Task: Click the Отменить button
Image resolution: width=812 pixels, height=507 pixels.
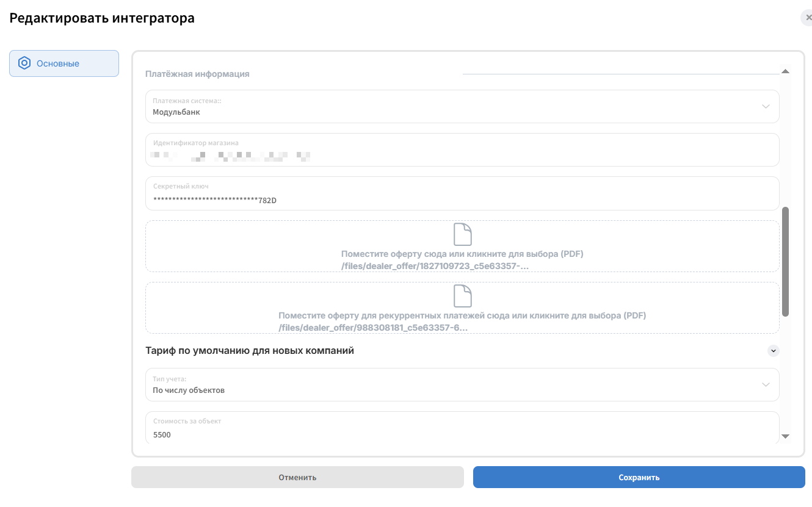Action: pos(297,477)
